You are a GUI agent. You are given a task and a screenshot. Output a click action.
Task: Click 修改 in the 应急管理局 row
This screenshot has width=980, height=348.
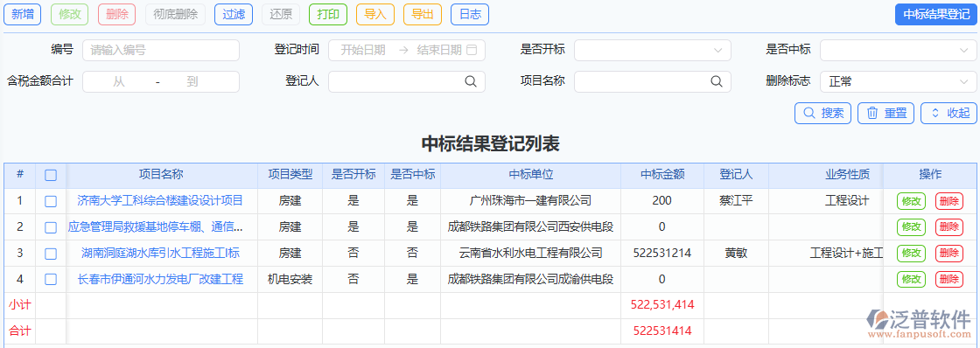click(x=911, y=227)
